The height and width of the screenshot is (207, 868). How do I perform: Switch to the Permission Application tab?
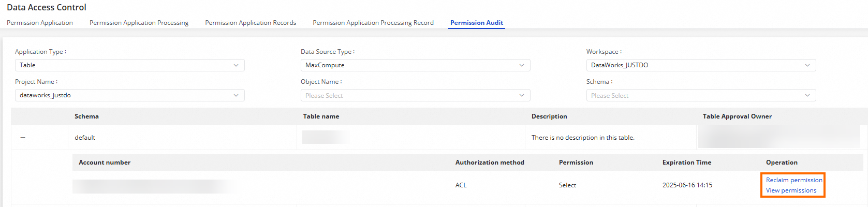[40, 23]
